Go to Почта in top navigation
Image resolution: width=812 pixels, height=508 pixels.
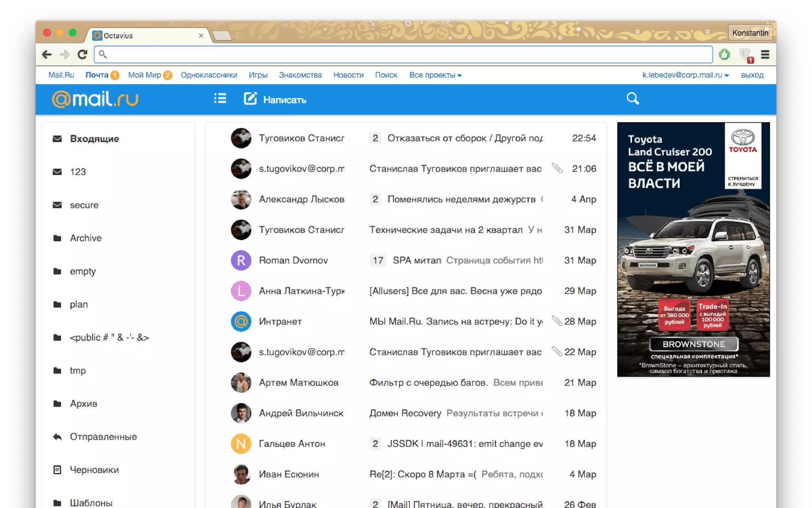pos(97,75)
